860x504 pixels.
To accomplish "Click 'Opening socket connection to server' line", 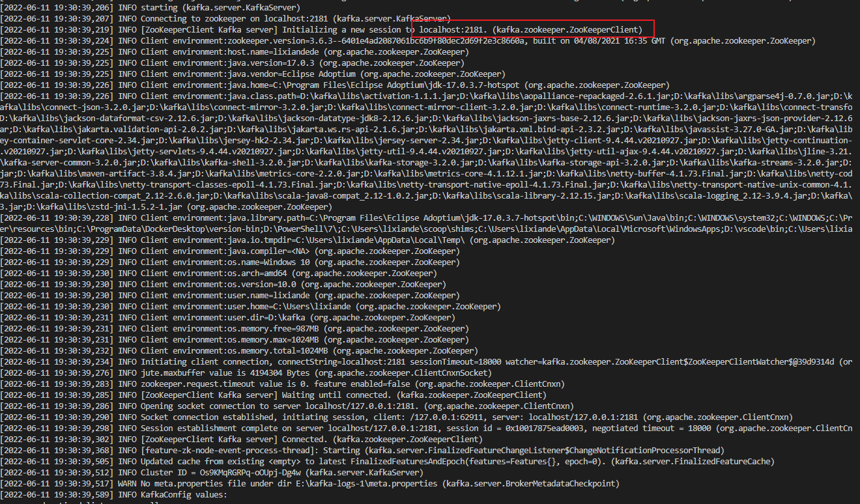I will [287, 406].
